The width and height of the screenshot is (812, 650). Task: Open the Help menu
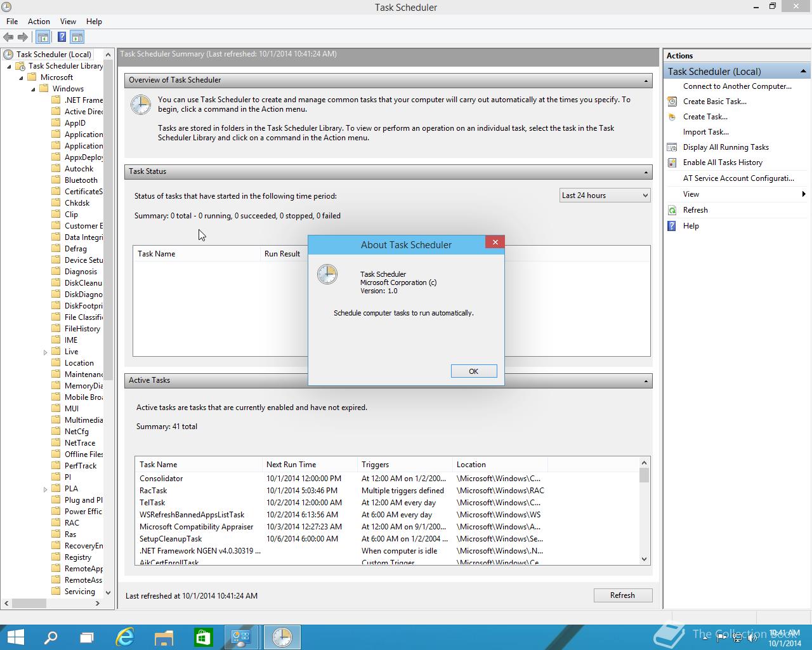click(94, 21)
